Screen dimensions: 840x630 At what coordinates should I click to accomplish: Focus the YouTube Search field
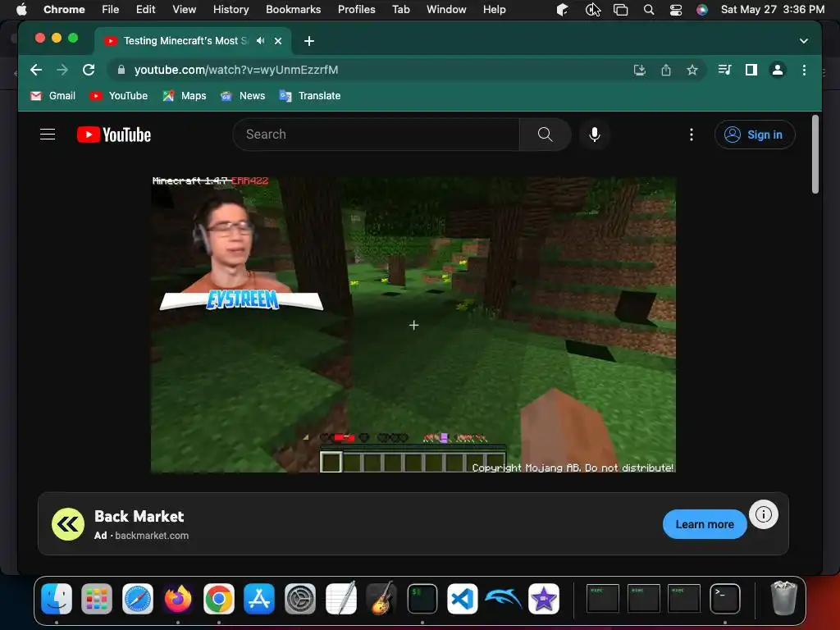(376, 135)
